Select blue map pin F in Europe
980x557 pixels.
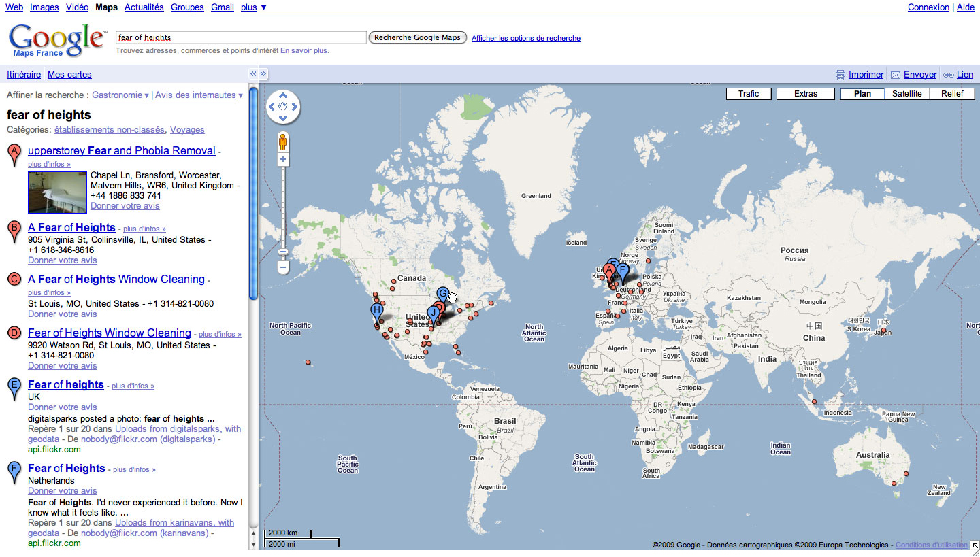click(x=622, y=271)
